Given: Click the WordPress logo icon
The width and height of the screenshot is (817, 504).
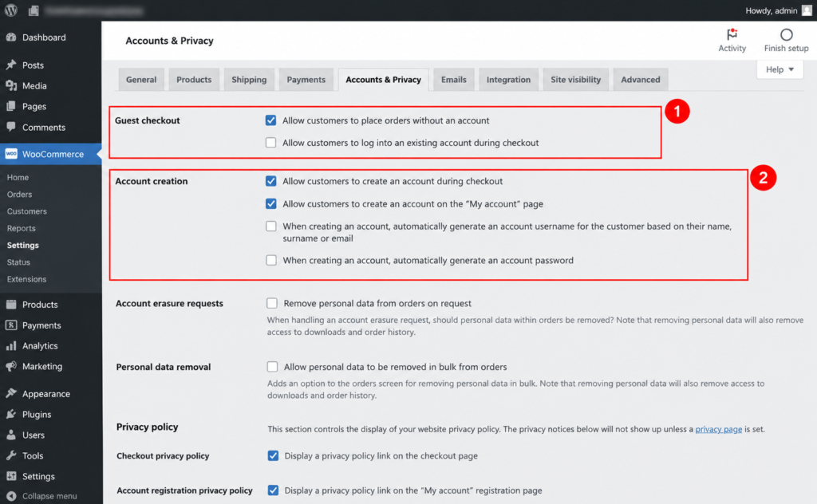Looking at the screenshot, I should [x=11, y=10].
